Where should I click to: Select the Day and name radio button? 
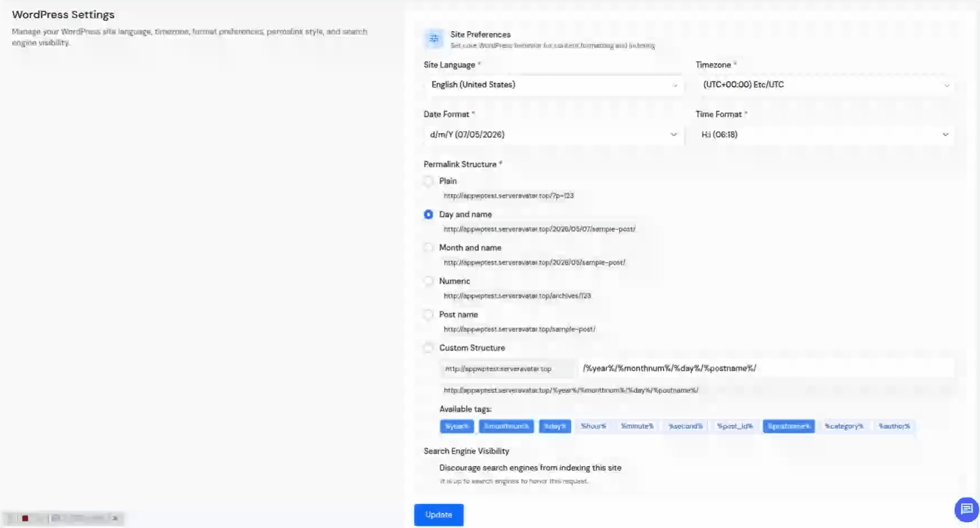pyautogui.click(x=428, y=214)
